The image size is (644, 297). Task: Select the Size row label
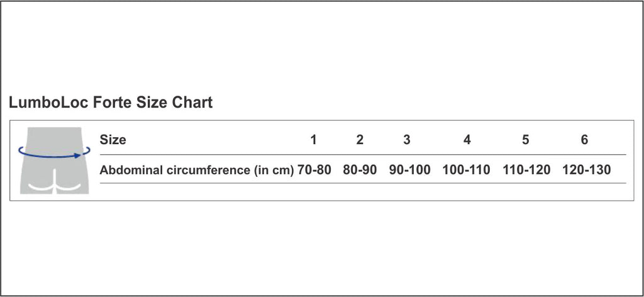coord(113,140)
